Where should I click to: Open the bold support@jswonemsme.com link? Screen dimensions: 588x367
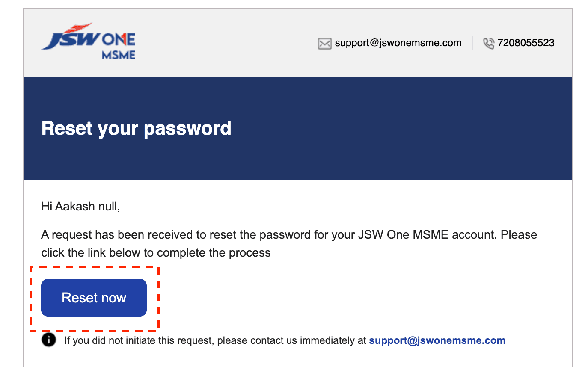pos(437,340)
